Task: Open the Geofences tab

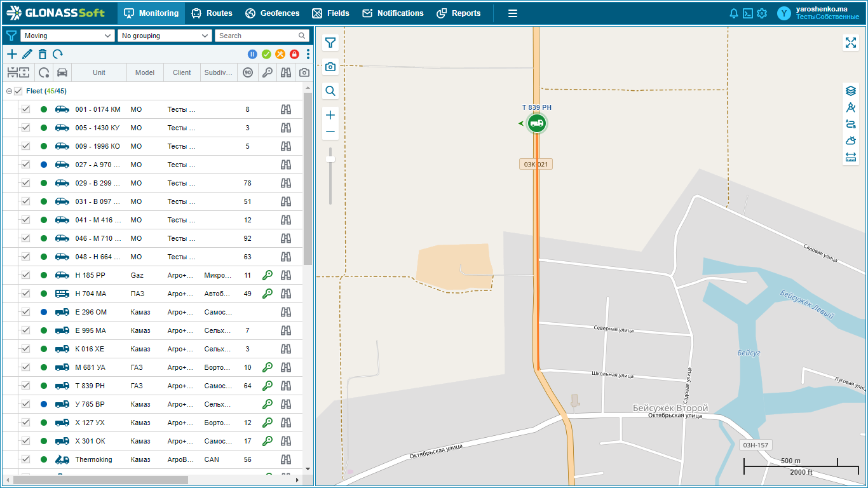Action: pos(272,13)
